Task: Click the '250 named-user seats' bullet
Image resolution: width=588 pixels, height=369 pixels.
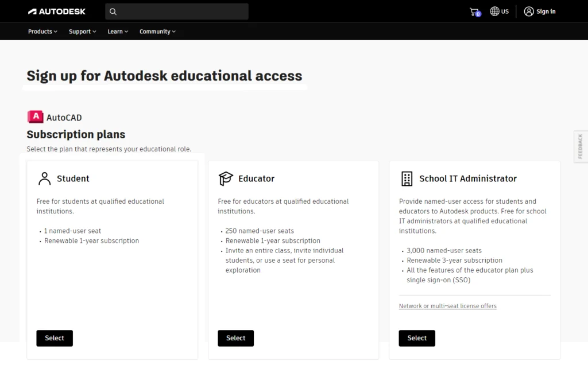Action: tap(260, 231)
